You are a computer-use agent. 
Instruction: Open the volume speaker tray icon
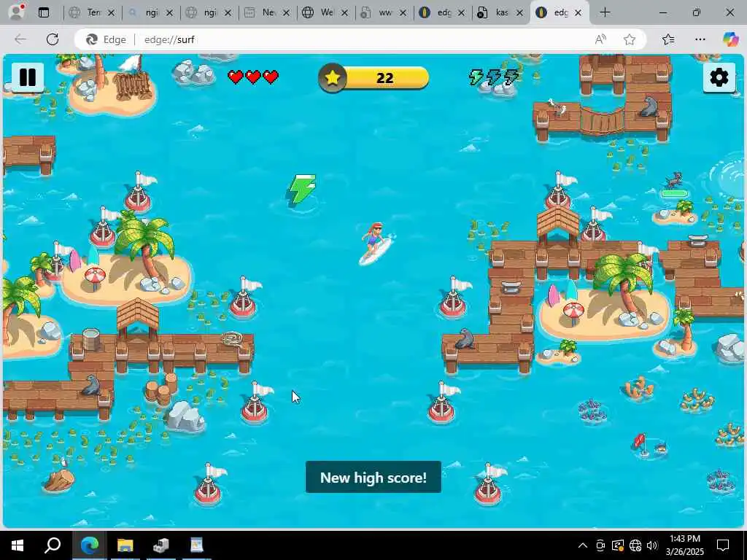tap(652, 545)
